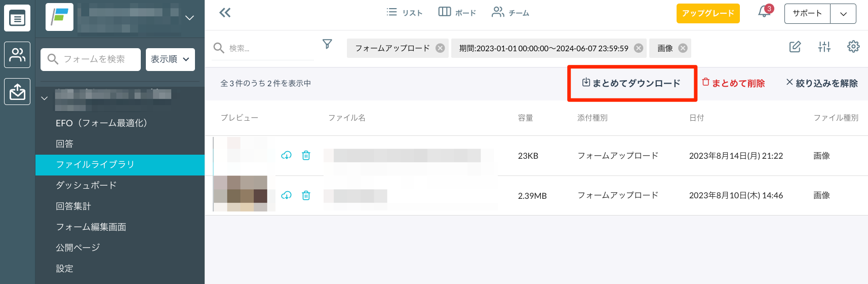Viewport: 868px width, 284px height.
Task: Open notifications bell
Action: coord(764,12)
